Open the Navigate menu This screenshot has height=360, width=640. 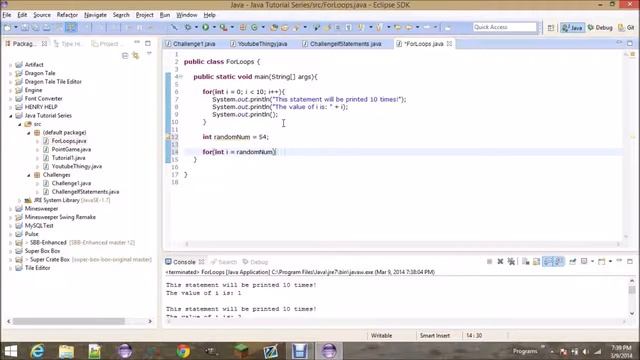(x=95, y=15)
